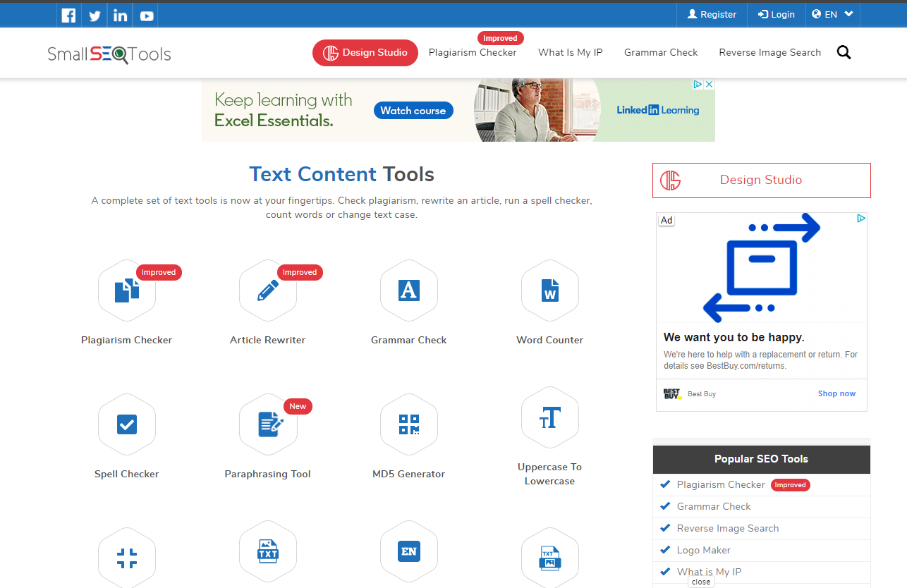Click the Register link
907x588 pixels.
coord(712,14)
